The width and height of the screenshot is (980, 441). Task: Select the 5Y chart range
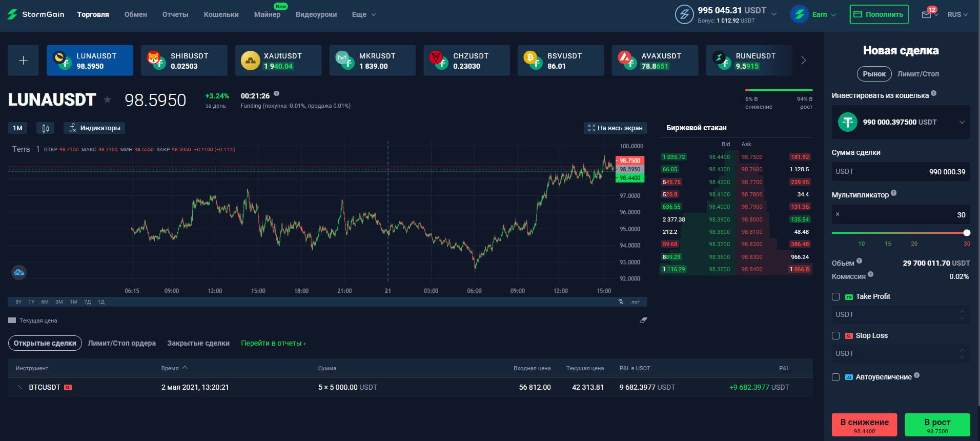click(x=18, y=302)
